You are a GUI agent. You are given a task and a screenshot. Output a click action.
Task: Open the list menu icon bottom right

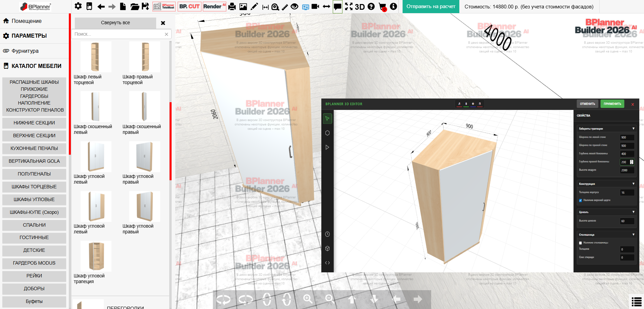click(x=637, y=302)
